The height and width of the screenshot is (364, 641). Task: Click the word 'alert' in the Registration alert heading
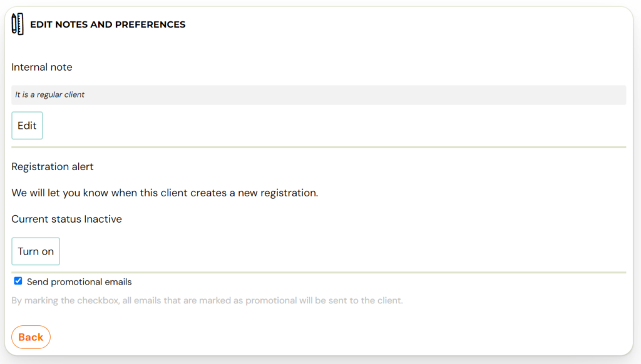click(x=83, y=167)
